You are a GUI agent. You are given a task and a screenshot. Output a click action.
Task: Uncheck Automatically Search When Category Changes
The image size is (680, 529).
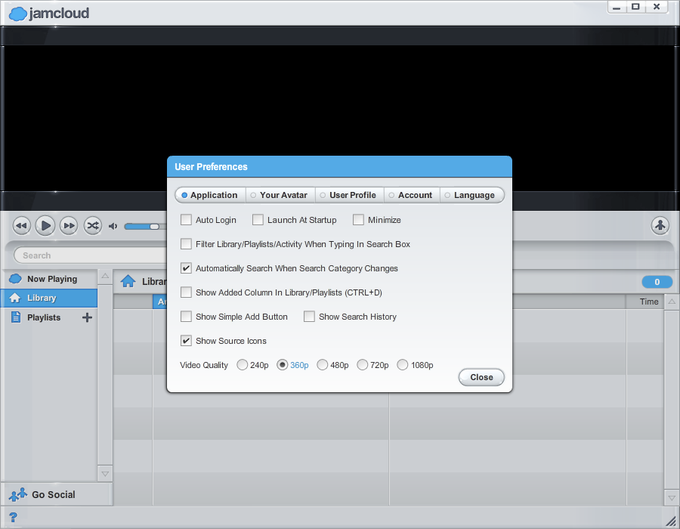[x=186, y=268]
